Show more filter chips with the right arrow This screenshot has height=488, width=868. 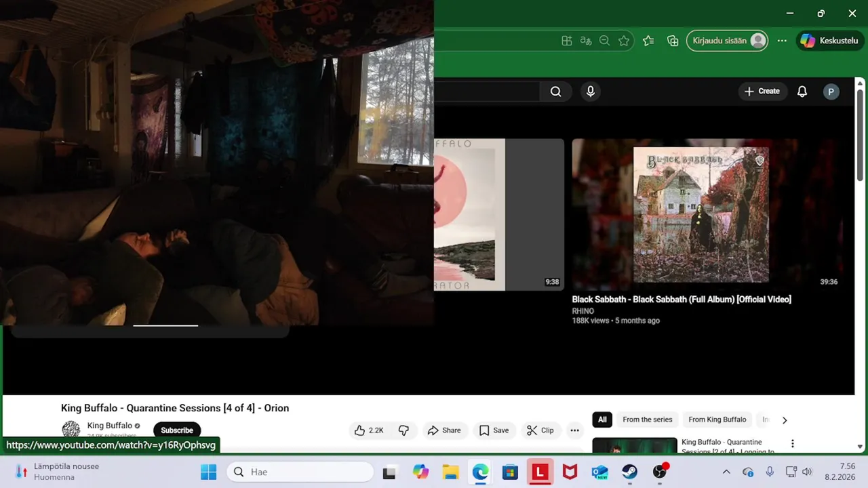tap(785, 420)
